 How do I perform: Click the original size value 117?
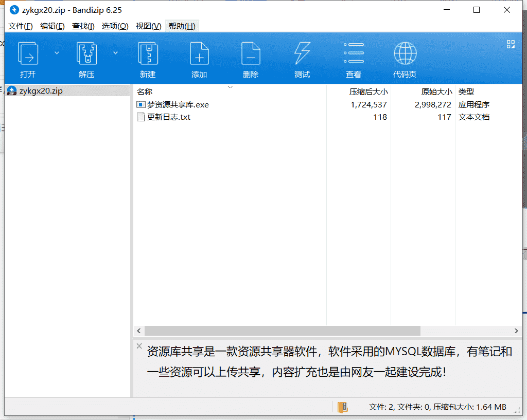[444, 117]
